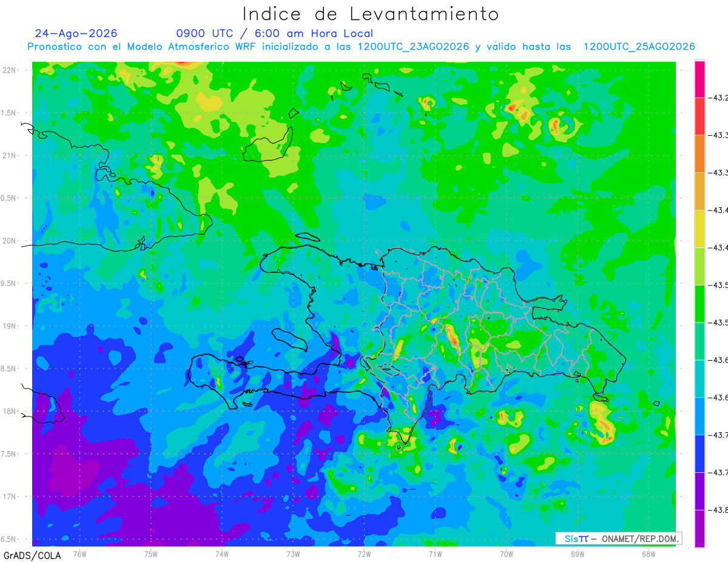Click the '71W' longitude label
This screenshot has height=562, width=728.
click(x=435, y=554)
